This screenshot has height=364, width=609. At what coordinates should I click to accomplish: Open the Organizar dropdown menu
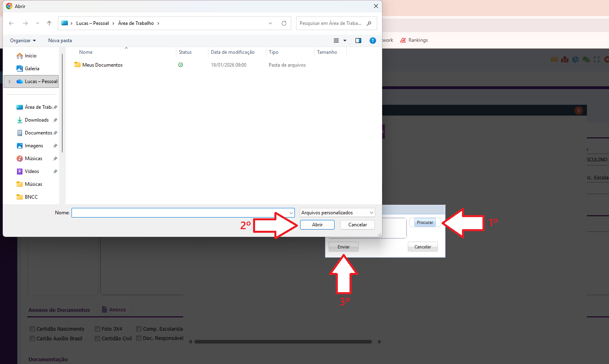[x=23, y=41]
